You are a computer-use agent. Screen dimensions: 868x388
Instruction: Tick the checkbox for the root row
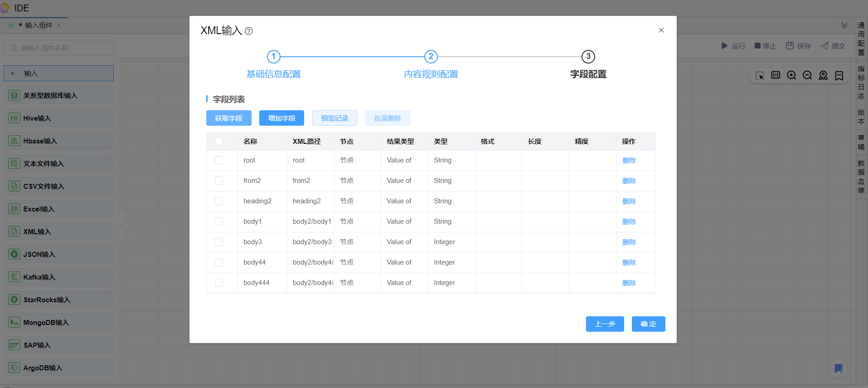click(218, 160)
